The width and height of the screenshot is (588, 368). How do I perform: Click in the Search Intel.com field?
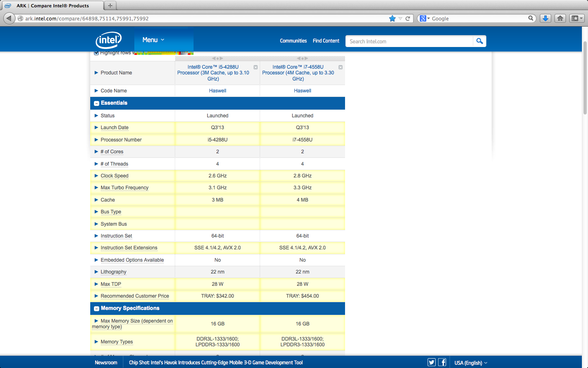[x=409, y=41]
